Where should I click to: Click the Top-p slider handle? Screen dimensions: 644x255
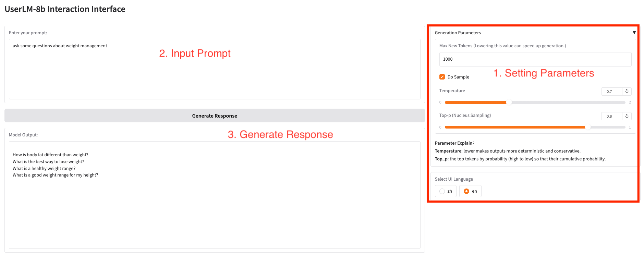coord(588,127)
